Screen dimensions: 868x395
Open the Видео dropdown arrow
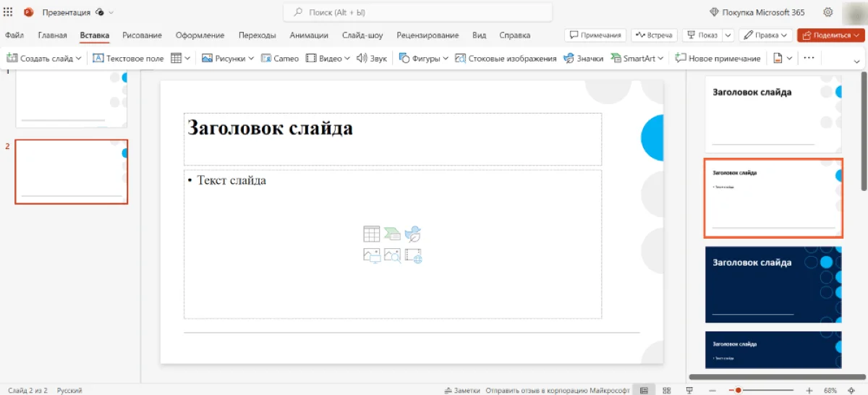347,59
